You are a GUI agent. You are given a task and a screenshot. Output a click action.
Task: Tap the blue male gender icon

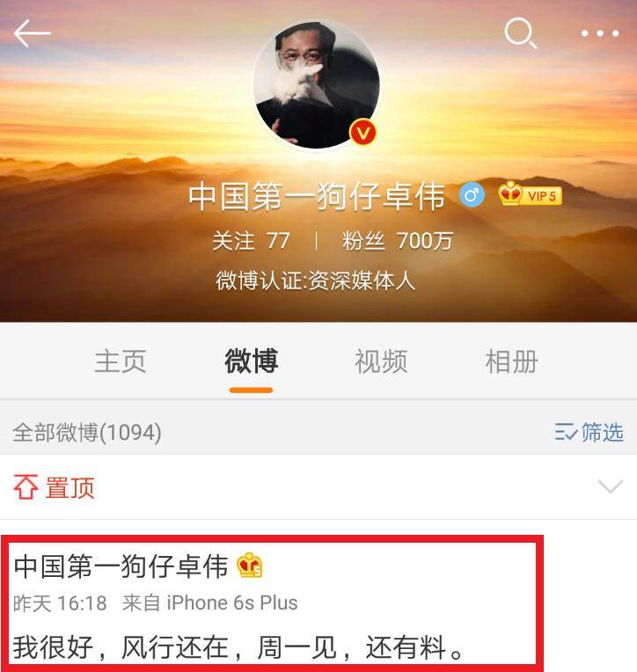click(472, 195)
